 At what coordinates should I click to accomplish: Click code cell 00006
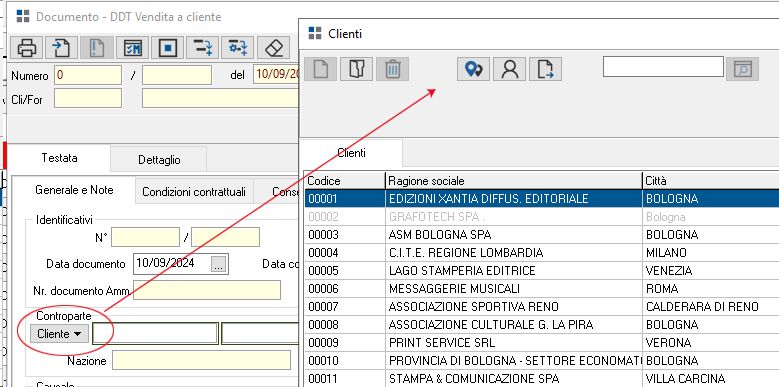coord(345,289)
